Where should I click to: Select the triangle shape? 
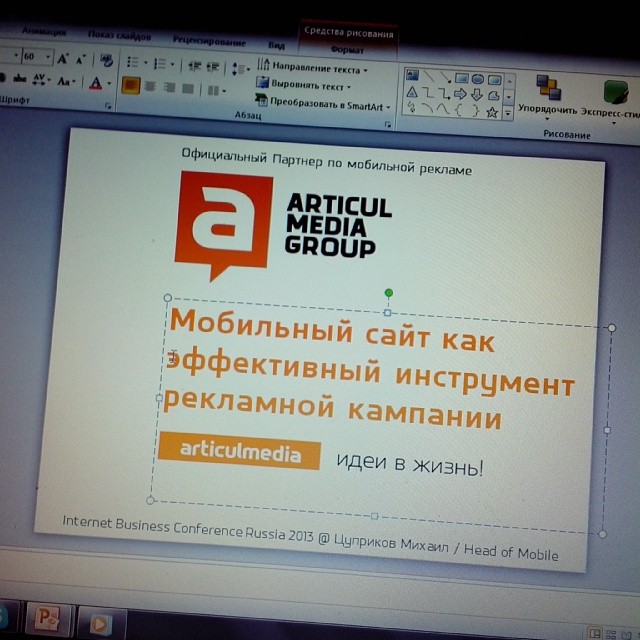tap(412, 92)
